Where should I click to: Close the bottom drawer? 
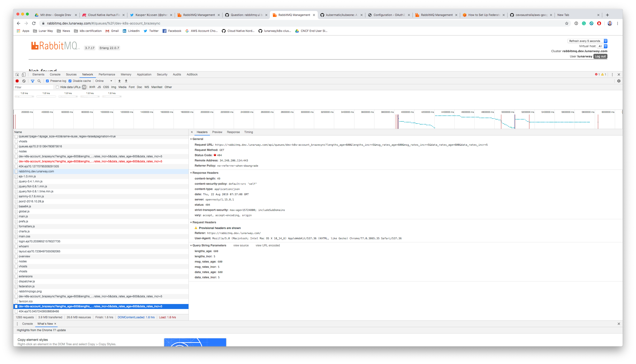pos(619,324)
